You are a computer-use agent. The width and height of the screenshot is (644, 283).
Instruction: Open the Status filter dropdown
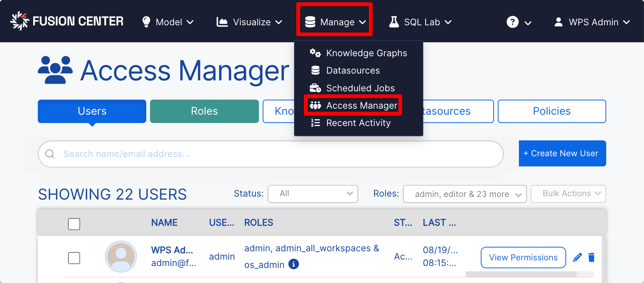313,194
